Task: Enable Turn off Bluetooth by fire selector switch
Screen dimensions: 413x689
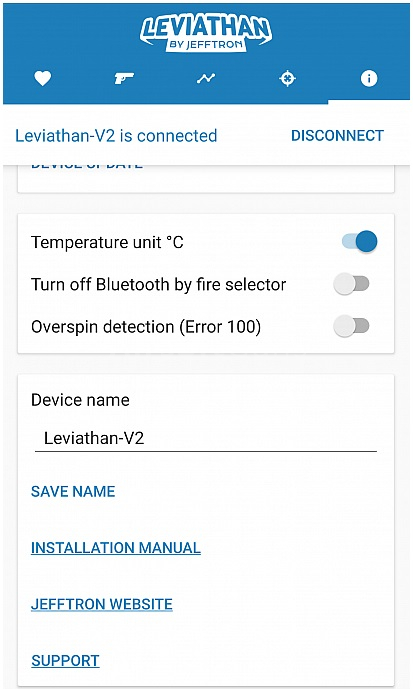Action: 351,284
